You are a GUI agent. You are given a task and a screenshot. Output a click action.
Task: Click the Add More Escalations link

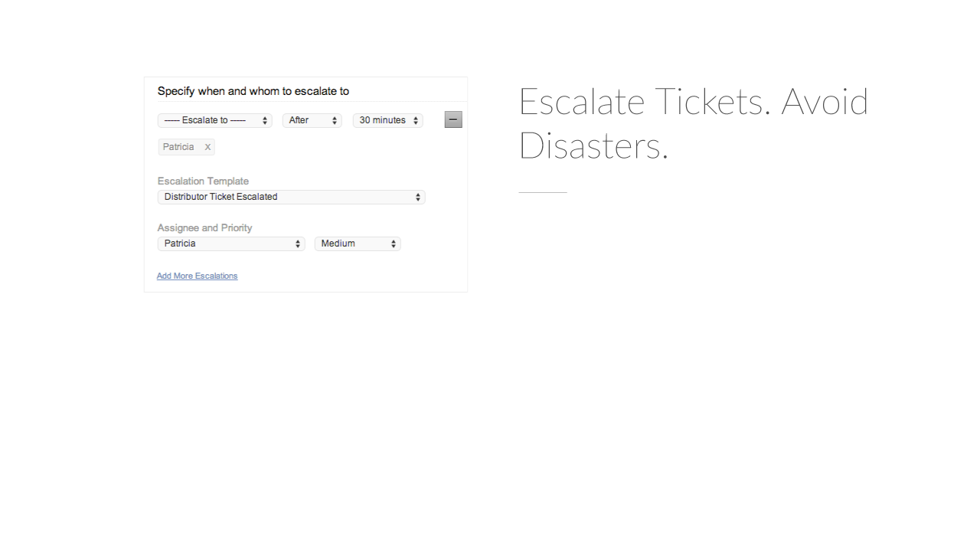tap(198, 276)
